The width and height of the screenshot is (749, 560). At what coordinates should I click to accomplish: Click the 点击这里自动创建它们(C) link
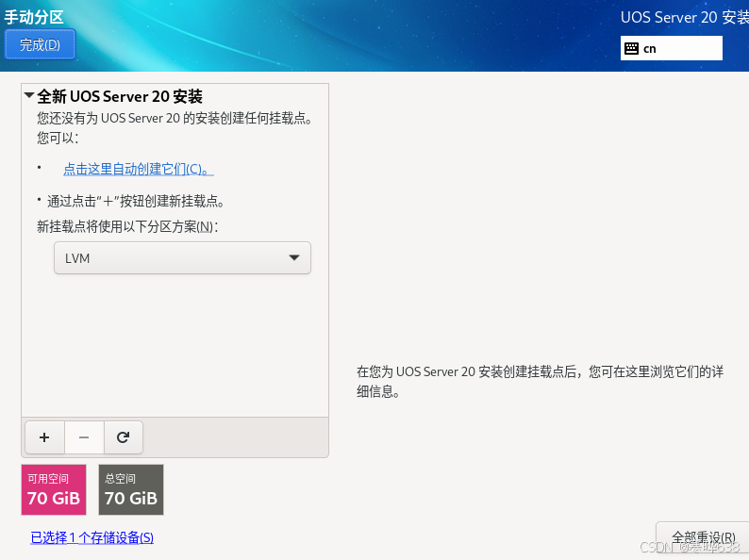[x=139, y=169]
